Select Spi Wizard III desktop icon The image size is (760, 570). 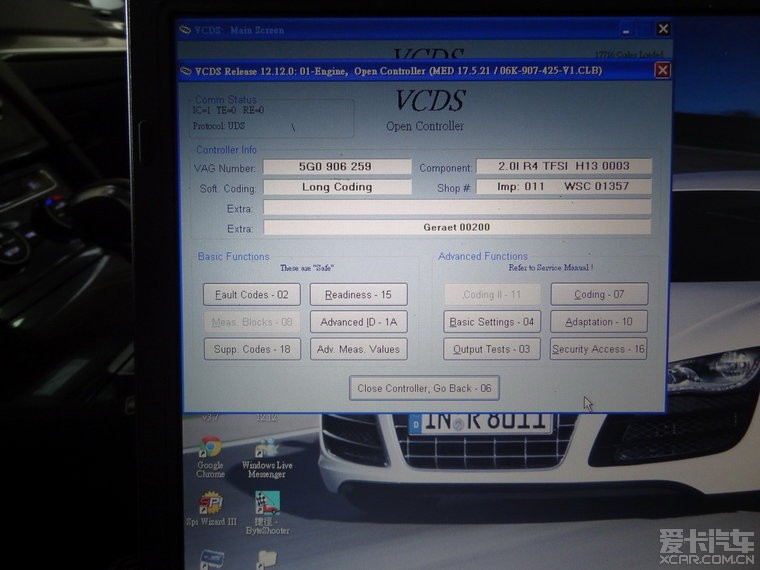(211, 509)
